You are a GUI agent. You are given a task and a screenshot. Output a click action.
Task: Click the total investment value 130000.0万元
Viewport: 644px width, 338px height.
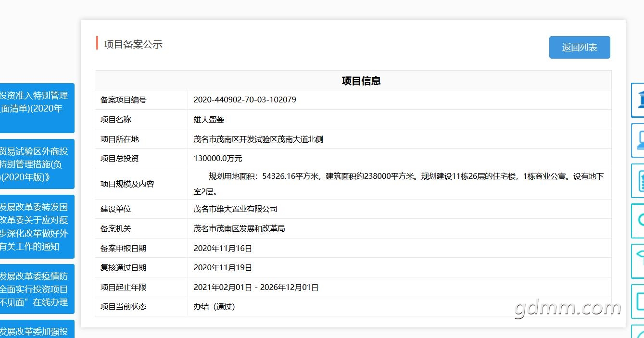[217, 158]
